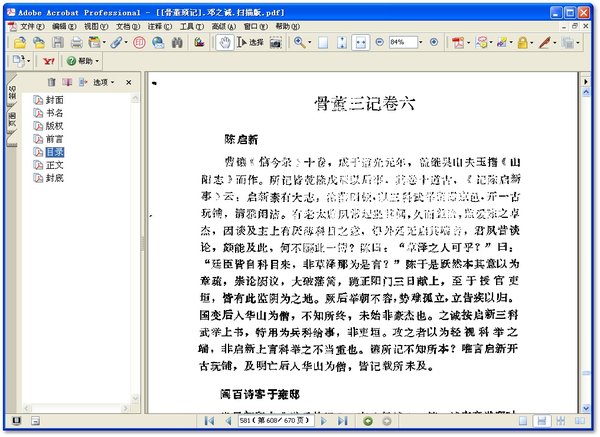Click the green Previous View button
Screen dimensions: 600x437
click(368, 421)
